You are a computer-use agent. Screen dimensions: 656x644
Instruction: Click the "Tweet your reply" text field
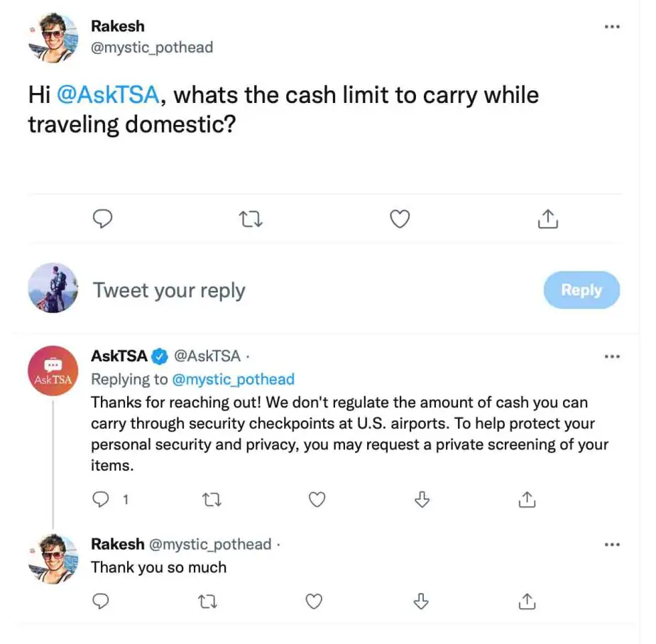click(284, 290)
